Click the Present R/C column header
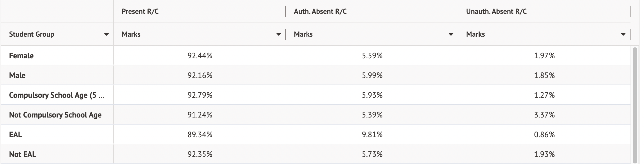 (140, 12)
